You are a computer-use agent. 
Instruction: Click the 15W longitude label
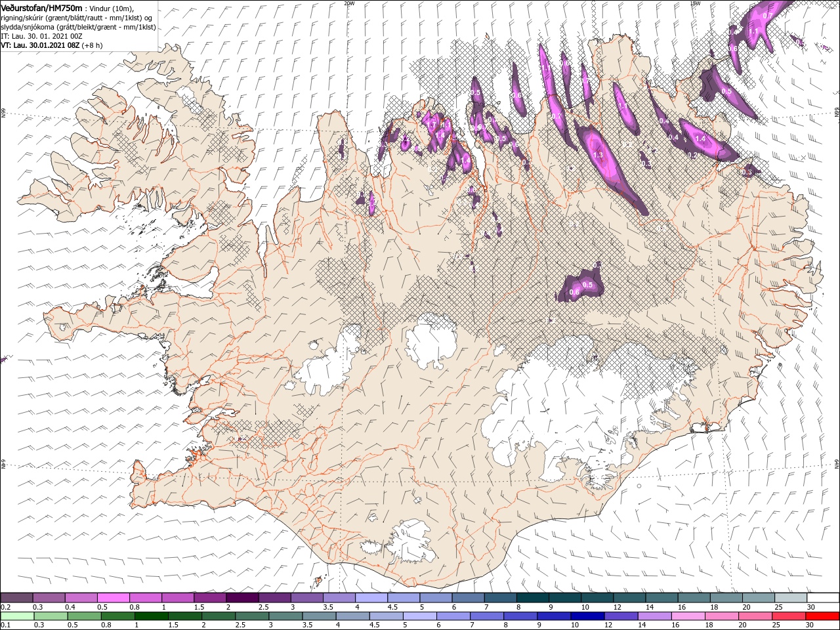coord(695,3)
